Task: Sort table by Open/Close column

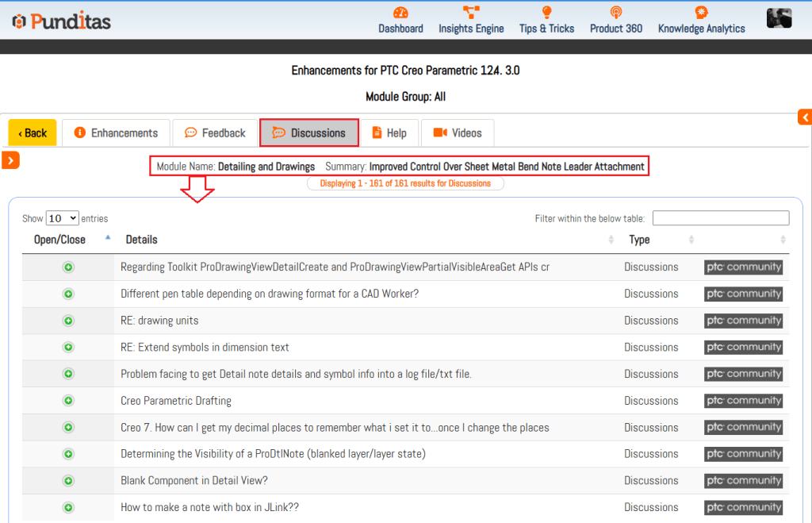Action: click(60, 240)
